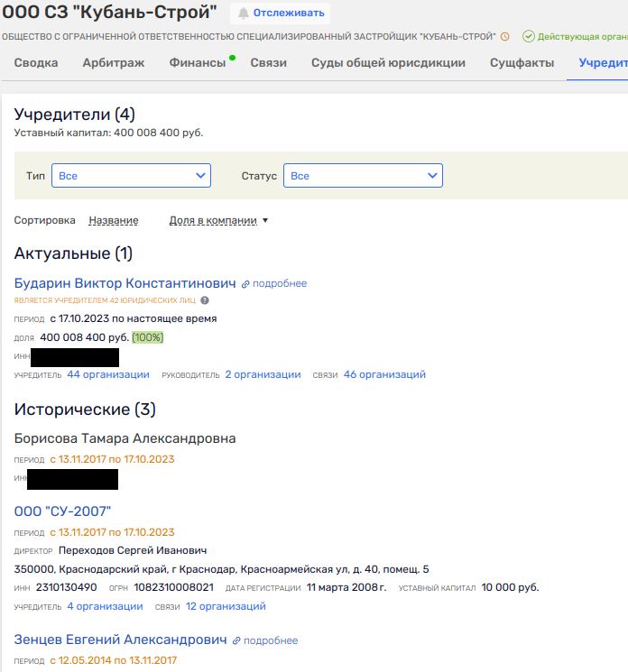Switch to the Сущфакты tab
The height and width of the screenshot is (672, 628).
[522, 62]
